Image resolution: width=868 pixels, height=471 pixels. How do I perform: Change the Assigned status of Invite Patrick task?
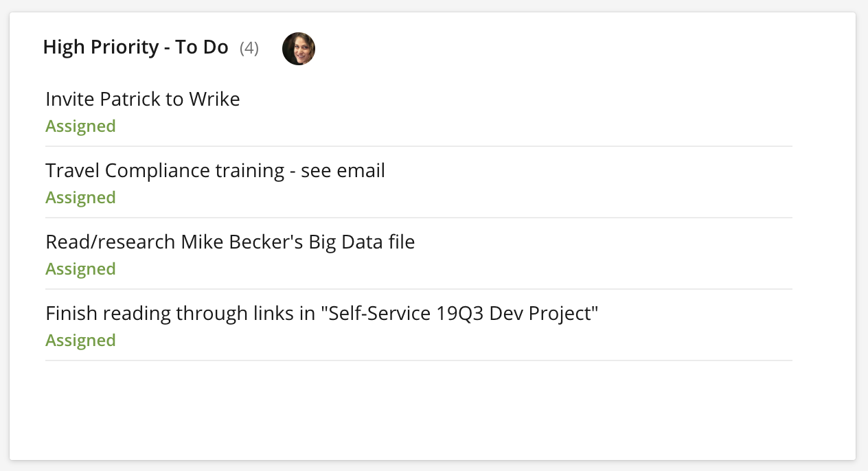(x=80, y=126)
